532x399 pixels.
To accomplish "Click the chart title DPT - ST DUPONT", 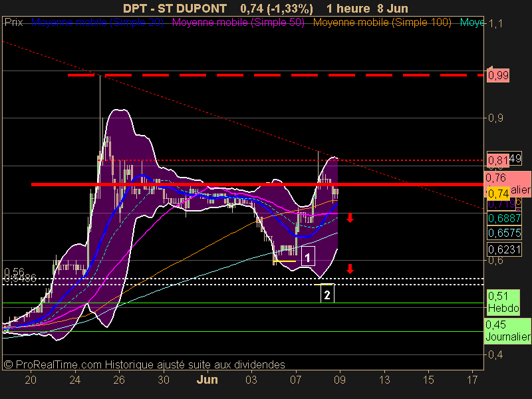I will coord(175,9).
